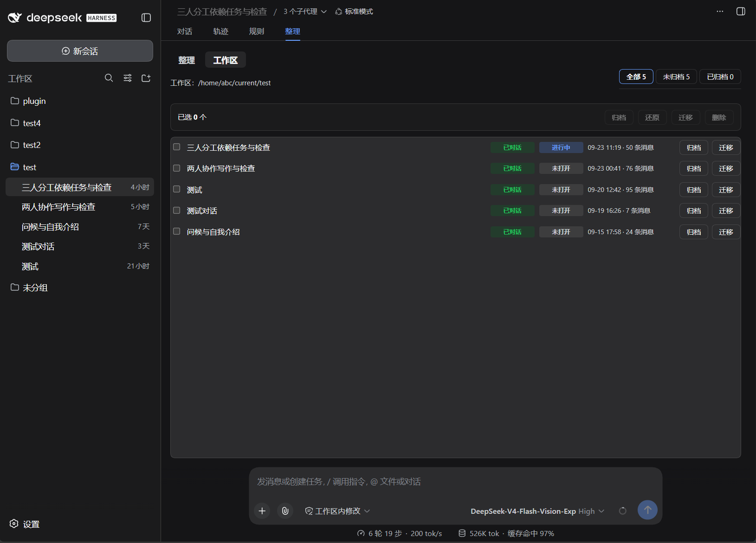Image resolution: width=756 pixels, height=543 pixels.
Task: Switch to the 对话 tab
Action: click(185, 31)
